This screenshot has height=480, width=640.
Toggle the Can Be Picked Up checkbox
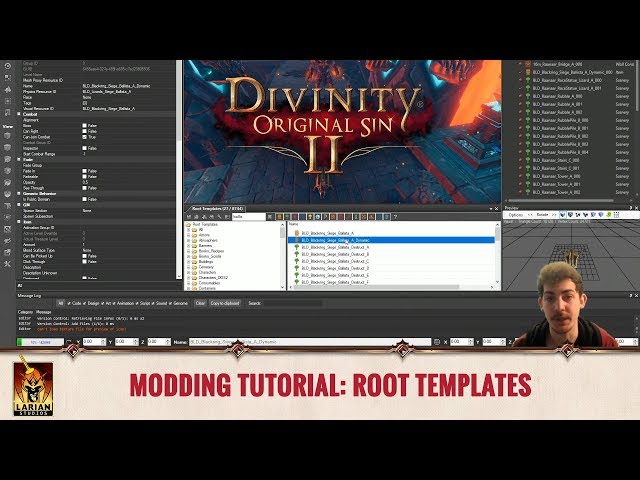84,256
